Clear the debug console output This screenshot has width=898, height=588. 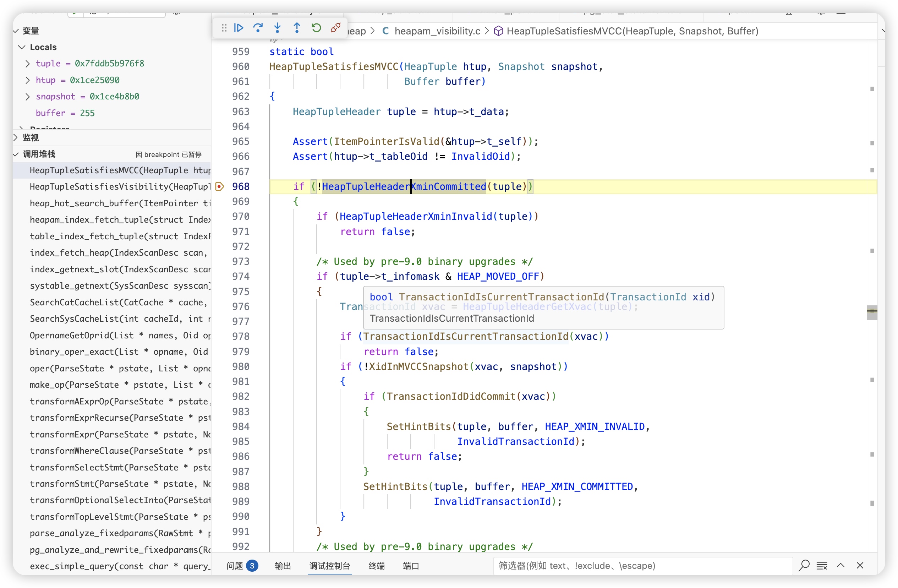(x=822, y=566)
